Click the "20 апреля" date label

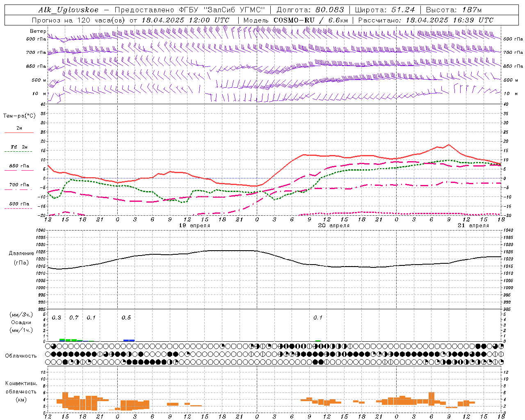tap(334, 226)
